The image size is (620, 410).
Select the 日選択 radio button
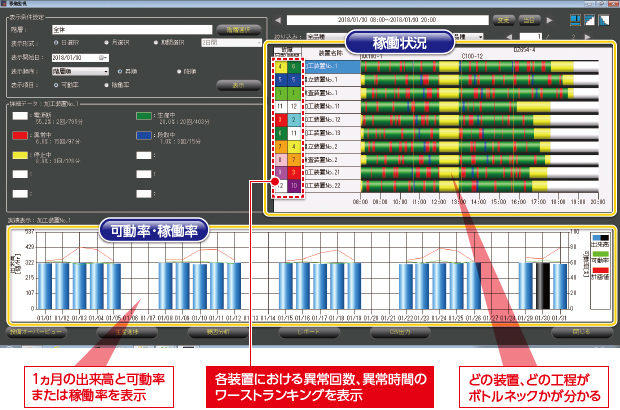[x=56, y=42]
